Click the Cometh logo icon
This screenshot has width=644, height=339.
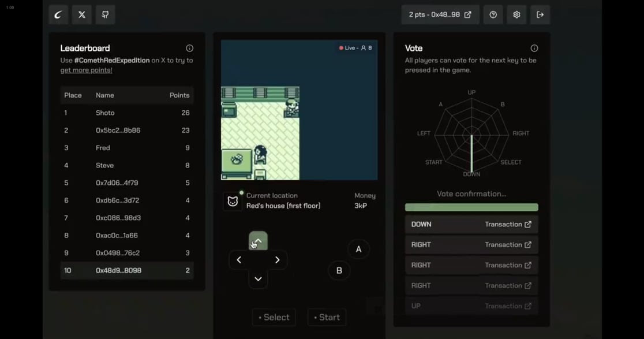tap(58, 15)
